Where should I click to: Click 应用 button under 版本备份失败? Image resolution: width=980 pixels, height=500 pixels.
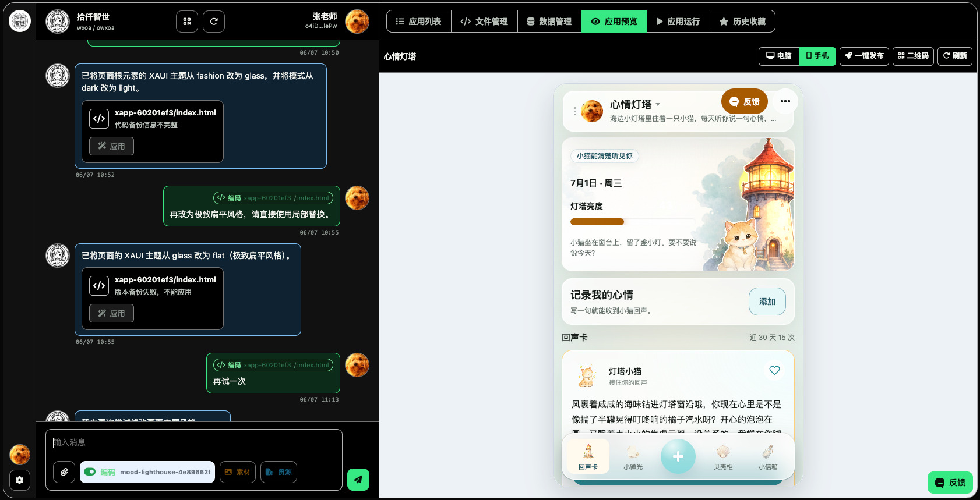[111, 313]
